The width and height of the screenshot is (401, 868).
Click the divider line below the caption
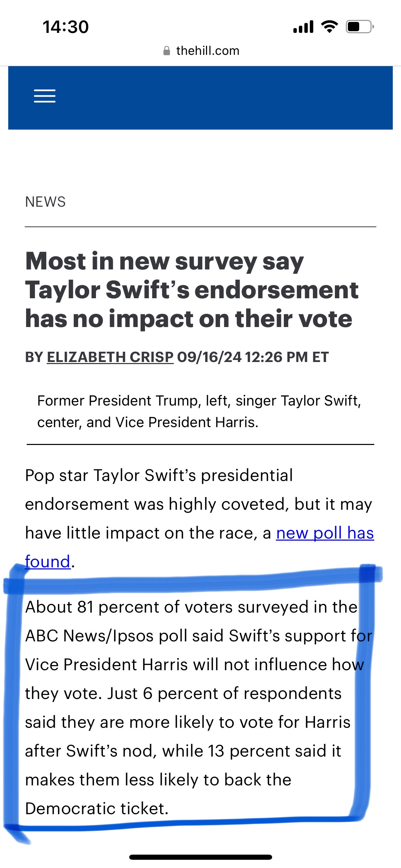pyautogui.click(x=200, y=445)
